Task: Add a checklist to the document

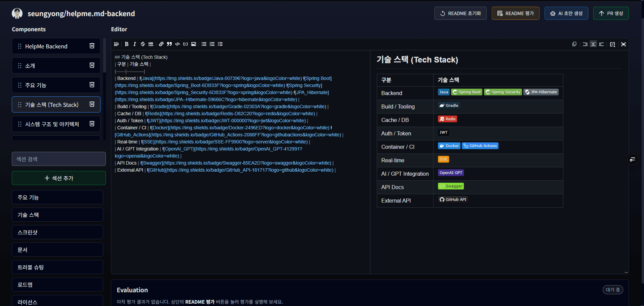Action: pos(220,44)
